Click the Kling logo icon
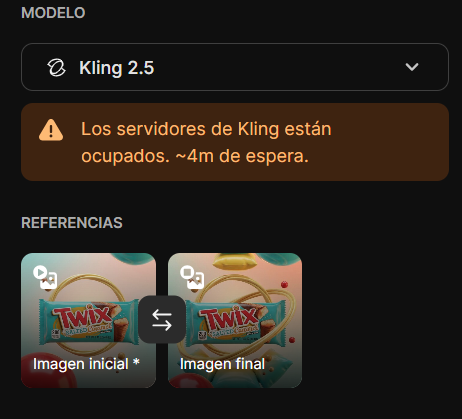Viewport: 462px width, 419px height. [56, 68]
